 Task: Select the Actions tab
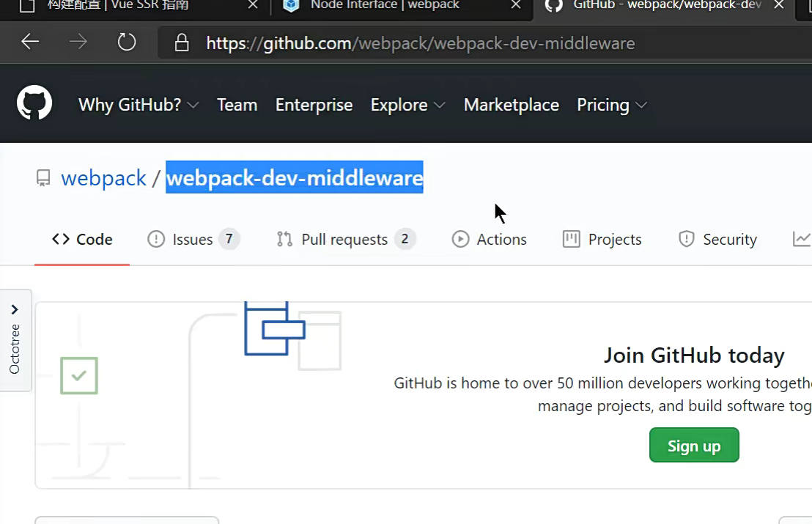[490, 240]
